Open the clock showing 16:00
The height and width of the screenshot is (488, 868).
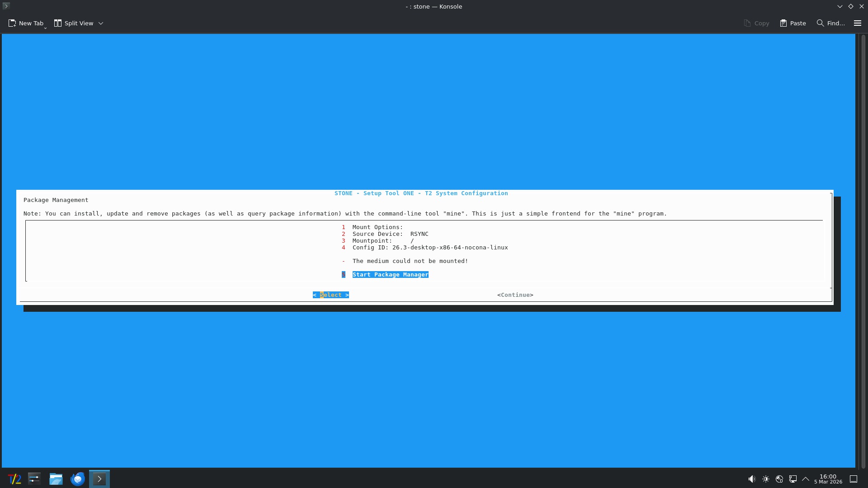828,479
